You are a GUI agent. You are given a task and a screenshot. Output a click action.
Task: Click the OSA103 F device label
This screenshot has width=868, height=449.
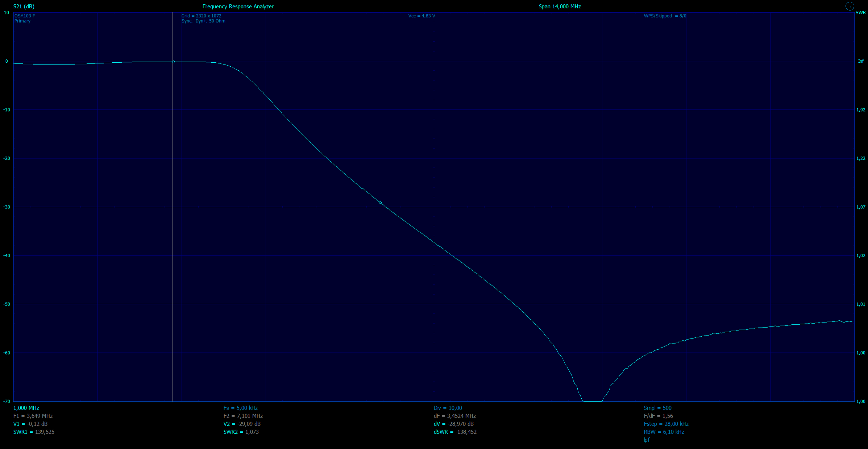[25, 16]
